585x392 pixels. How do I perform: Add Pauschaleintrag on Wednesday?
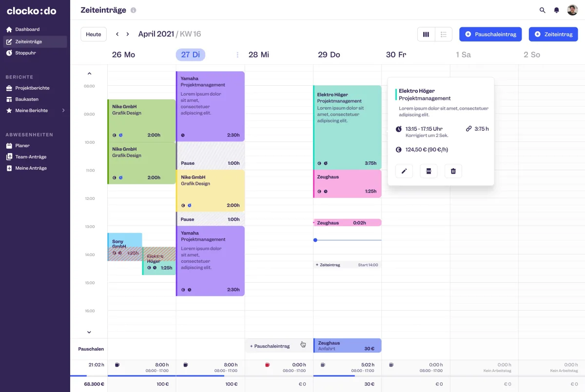278,346
